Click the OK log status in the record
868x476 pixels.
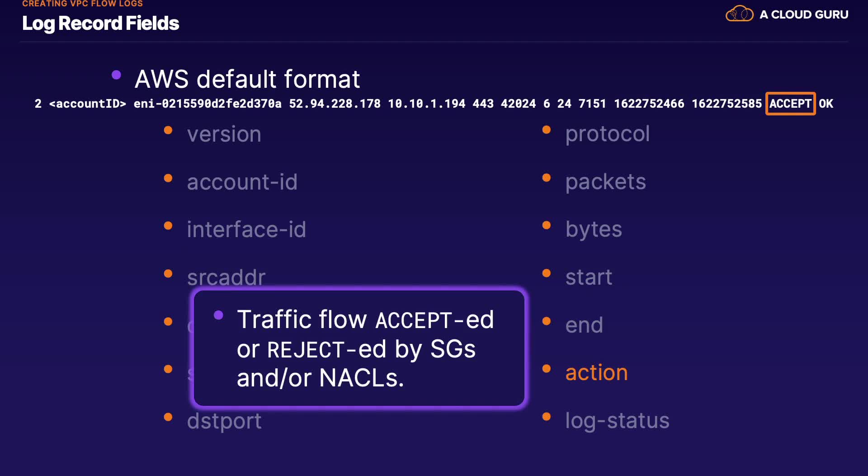pyautogui.click(x=826, y=104)
